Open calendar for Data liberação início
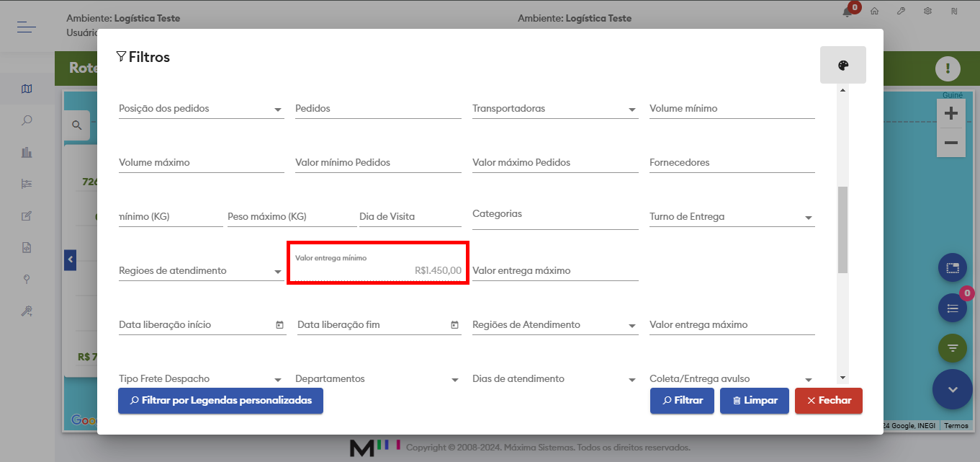The image size is (980, 462). 279,325
